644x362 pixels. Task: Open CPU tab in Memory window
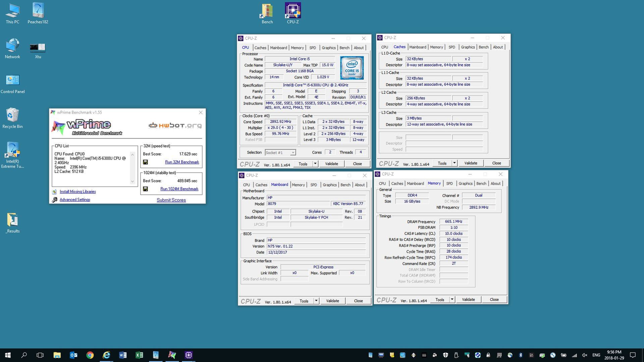point(382,183)
